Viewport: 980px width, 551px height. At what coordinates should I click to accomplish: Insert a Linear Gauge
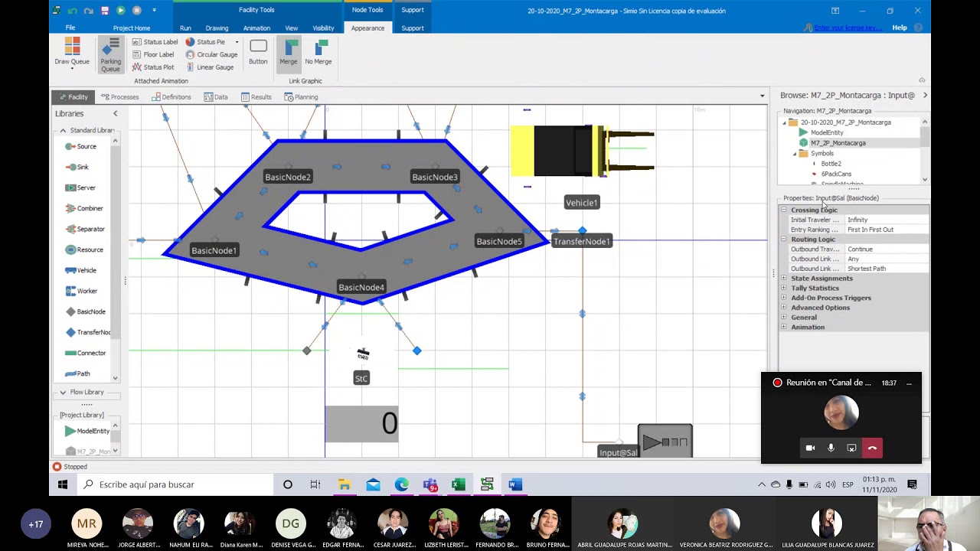pos(209,67)
